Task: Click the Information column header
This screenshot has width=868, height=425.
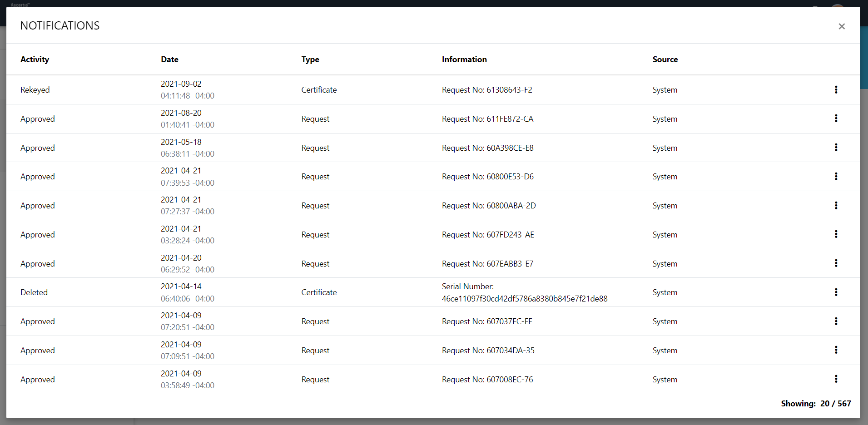Action: click(464, 59)
